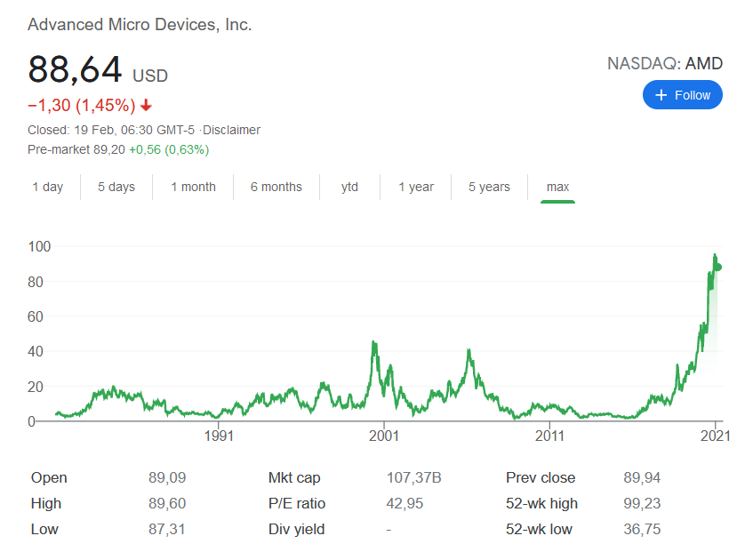Click the Prev close value 89,94
Viewport: 753px width, 560px height.
tap(642, 477)
